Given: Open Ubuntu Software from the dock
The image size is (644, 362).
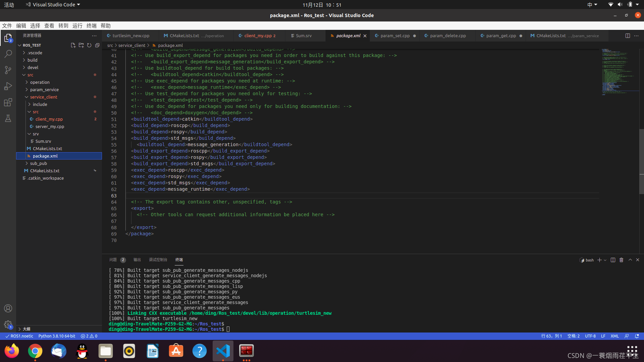Looking at the screenshot, I should 176,351.
